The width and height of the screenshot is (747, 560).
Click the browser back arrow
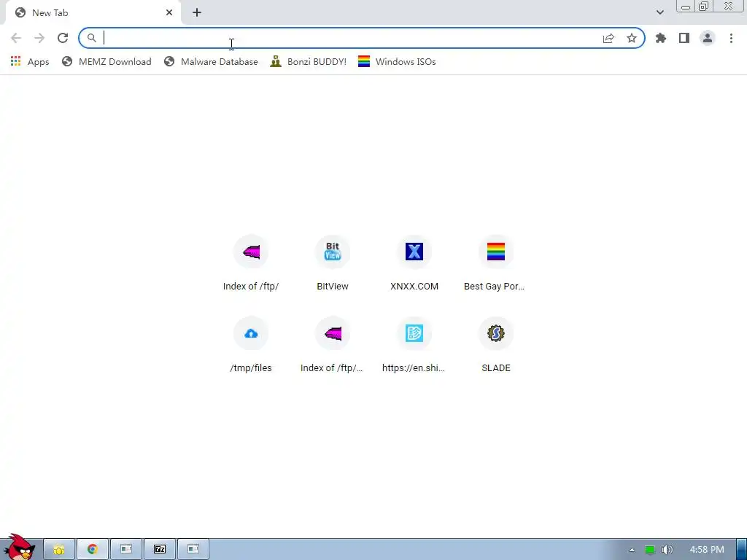tap(16, 38)
